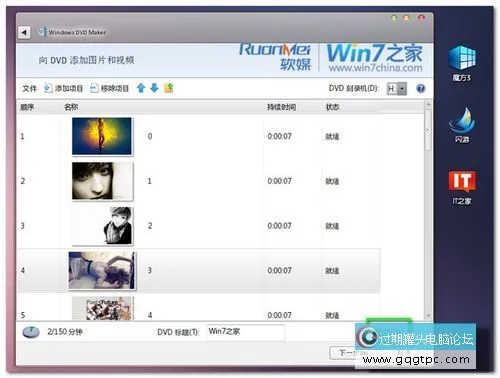Viewport: 500px width, 378px height.
Task: Sort by the 名称 column header
Action: [71, 107]
